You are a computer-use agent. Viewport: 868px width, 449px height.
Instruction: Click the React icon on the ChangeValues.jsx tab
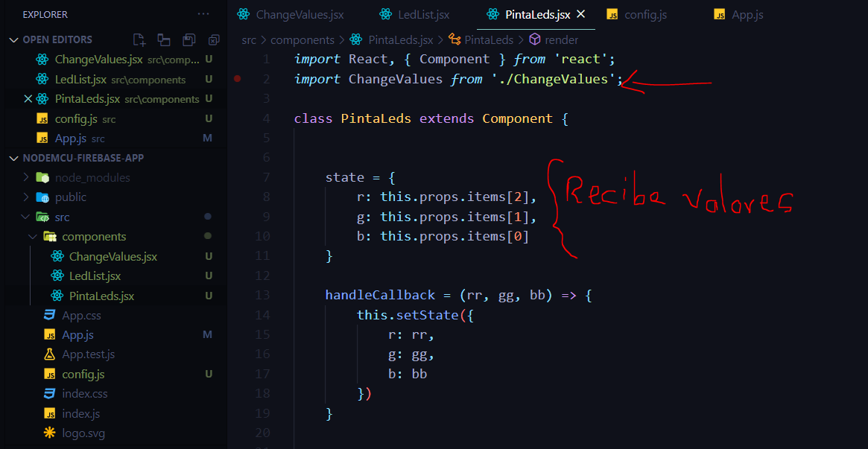pos(242,13)
